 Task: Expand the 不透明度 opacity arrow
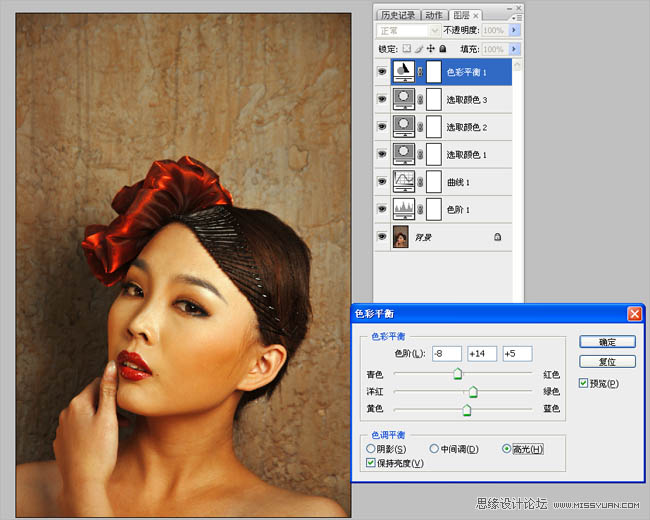pyautogui.click(x=515, y=31)
